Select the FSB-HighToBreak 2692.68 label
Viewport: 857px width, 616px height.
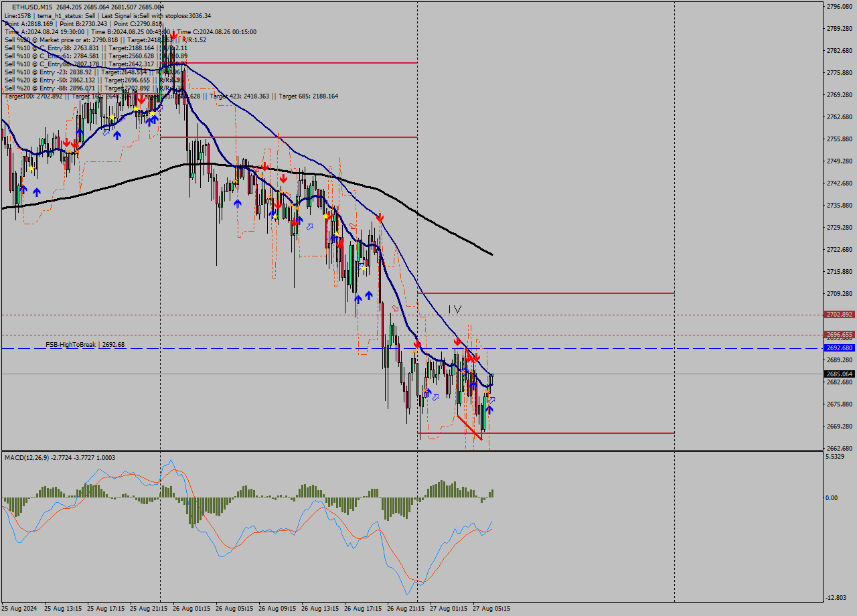[85, 345]
